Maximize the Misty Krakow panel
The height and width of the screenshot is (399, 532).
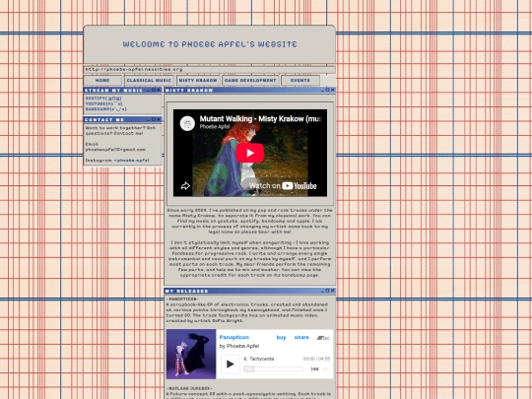(327, 90)
